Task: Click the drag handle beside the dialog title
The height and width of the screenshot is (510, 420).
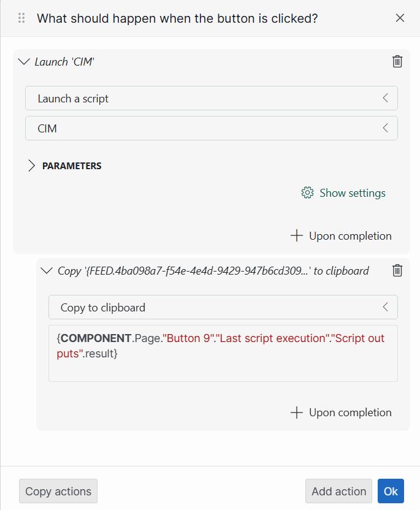Action: [22, 18]
